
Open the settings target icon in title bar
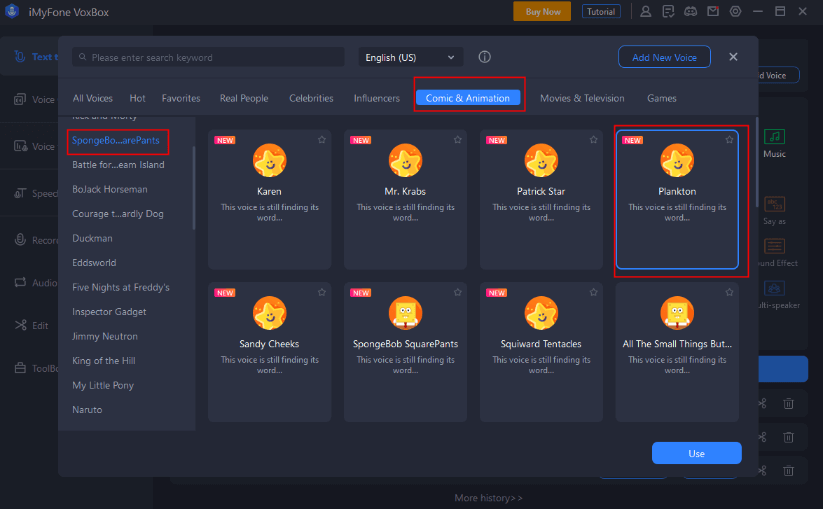[735, 12]
